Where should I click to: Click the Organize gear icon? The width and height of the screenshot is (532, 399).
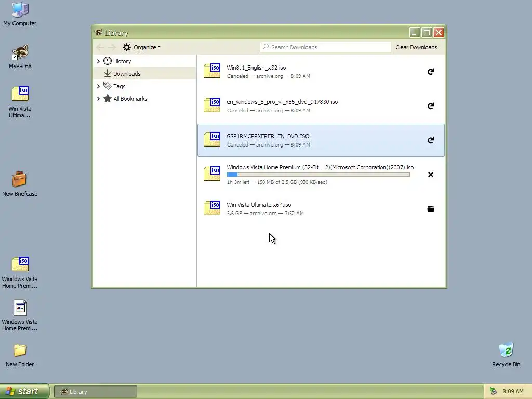tap(127, 47)
